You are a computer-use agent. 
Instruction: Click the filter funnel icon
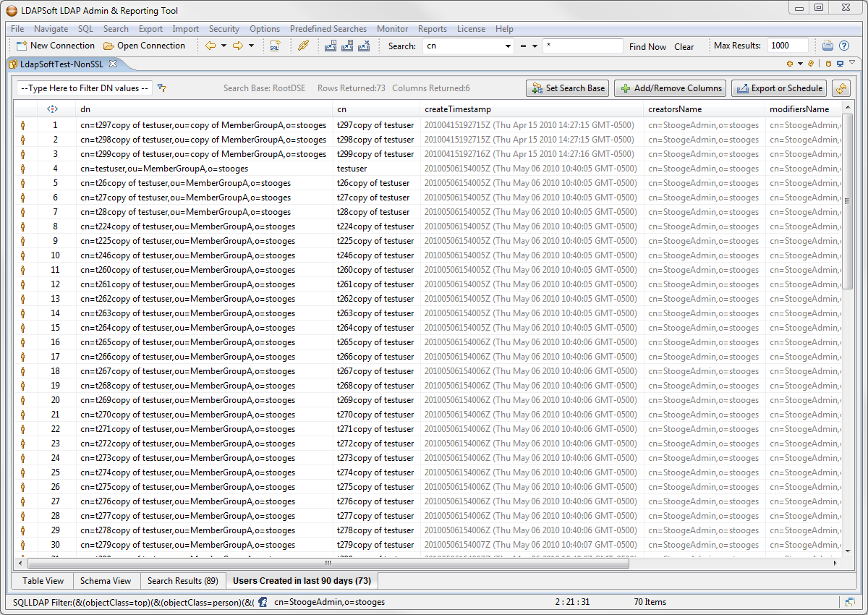tap(162, 88)
